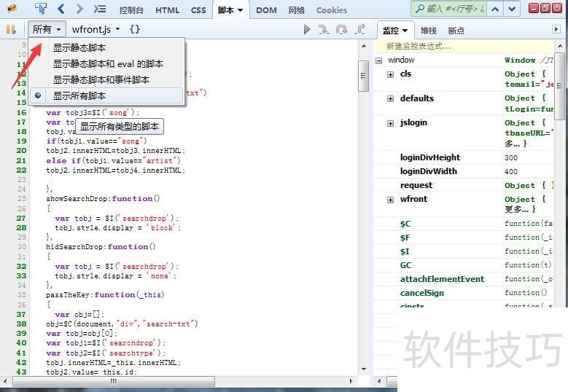Screen dimensions: 568x392
Task: Expand the jslogin object node
Action: [x=390, y=123]
